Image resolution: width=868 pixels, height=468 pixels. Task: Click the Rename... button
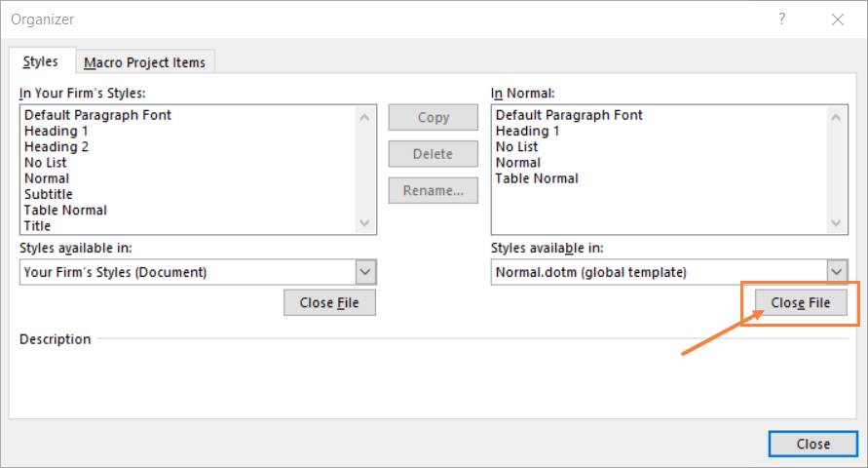point(433,190)
